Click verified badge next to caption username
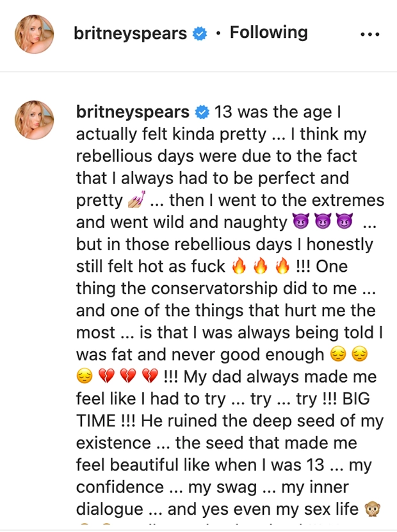The height and width of the screenshot is (532, 397). (202, 112)
